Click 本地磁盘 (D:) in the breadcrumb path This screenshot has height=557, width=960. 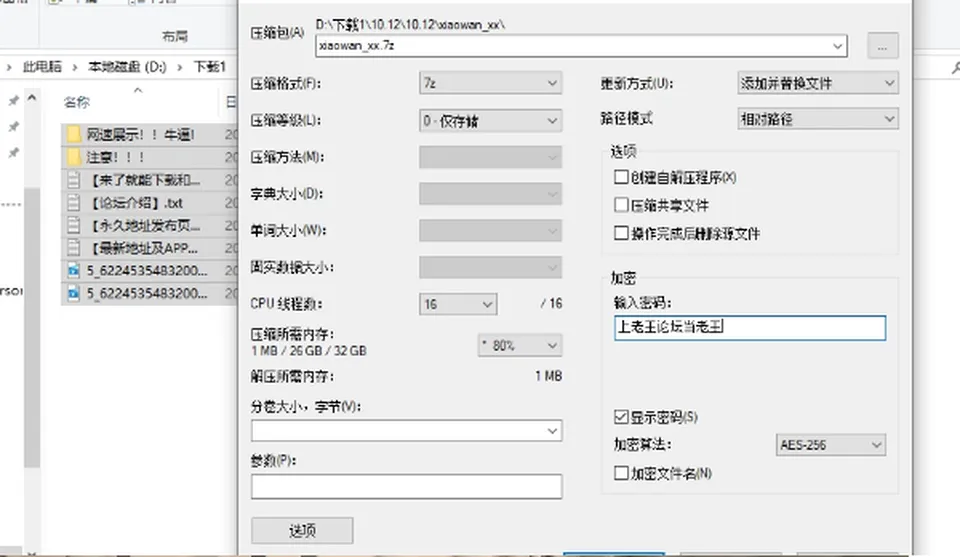(127, 67)
